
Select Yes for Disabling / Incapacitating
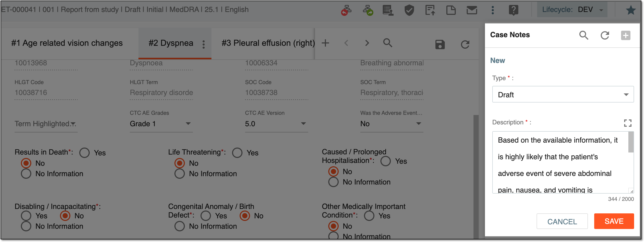[26, 216]
